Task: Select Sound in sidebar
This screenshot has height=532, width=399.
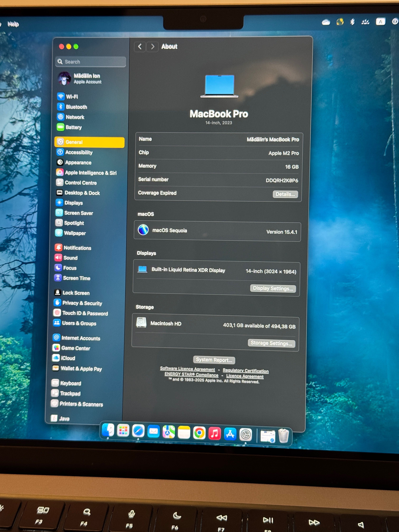Action: (x=66, y=258)
